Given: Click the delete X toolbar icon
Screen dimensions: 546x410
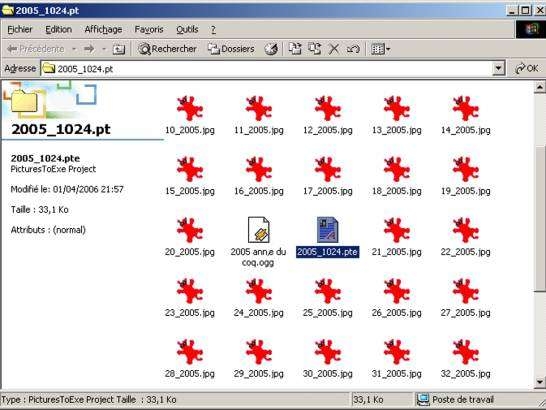Looking at the screenshot, I should tap(334, 49).
